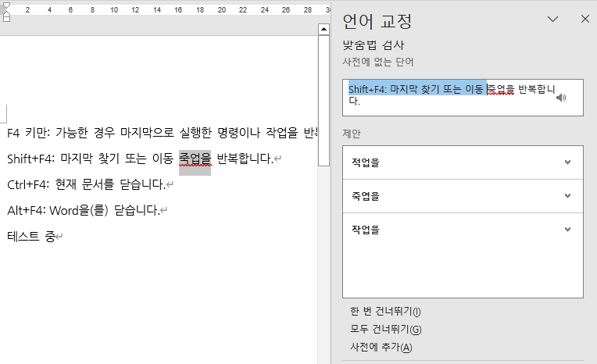Click the highlighted 'Shift+F4: 마지막 찾기' context text
The height and width of the screenshot is (364, 597).
(417, 89)
